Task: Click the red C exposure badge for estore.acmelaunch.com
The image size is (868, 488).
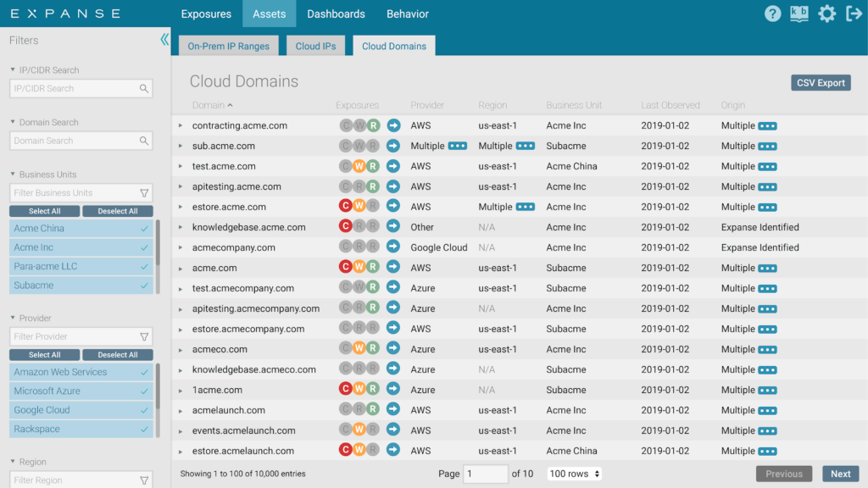Action: coord(346,449)
